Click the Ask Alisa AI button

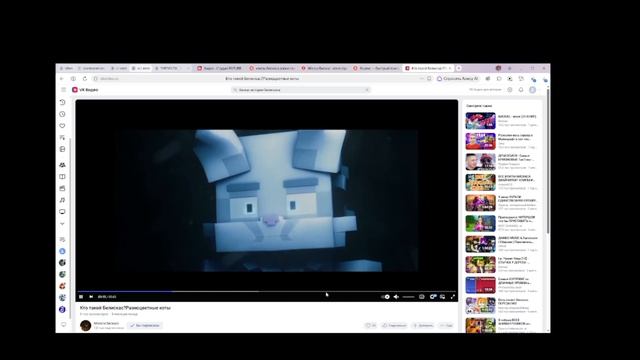click(x=457, y=78)
